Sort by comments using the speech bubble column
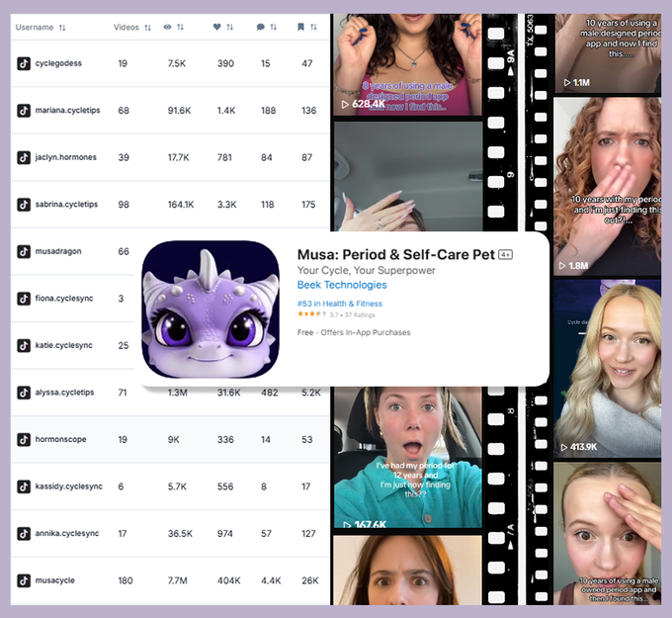Image resolution: width=672 pixels, height=618 pixels. tap(266, 28)
